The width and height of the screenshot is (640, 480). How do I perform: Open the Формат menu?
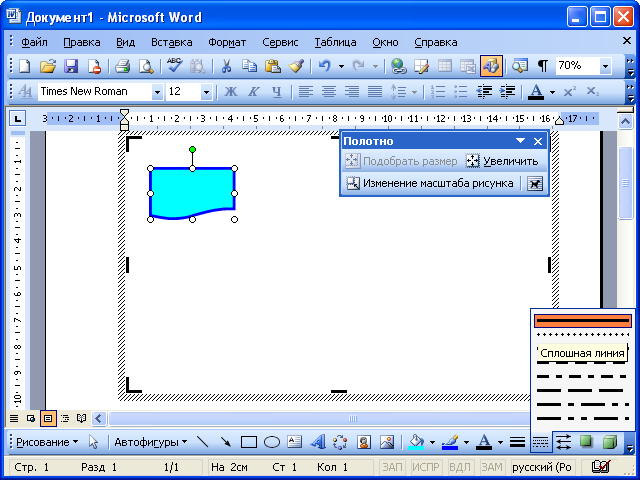[x=227, y=42]
